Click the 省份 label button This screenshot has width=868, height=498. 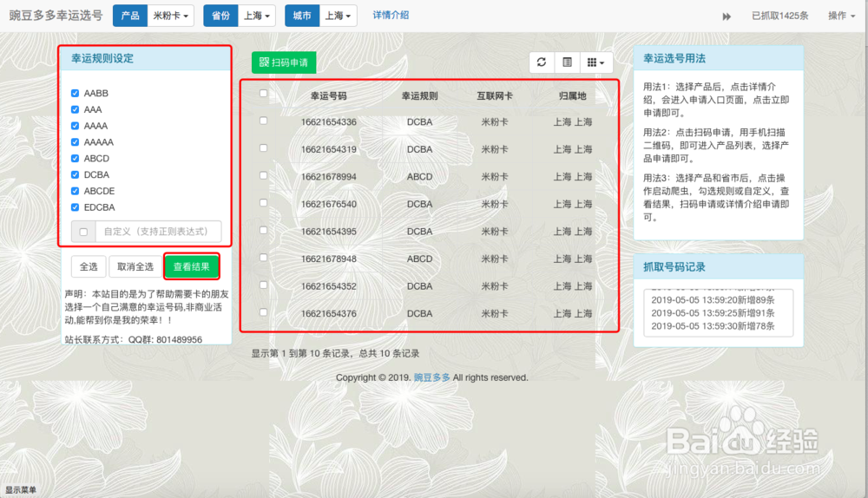point(220,16)
